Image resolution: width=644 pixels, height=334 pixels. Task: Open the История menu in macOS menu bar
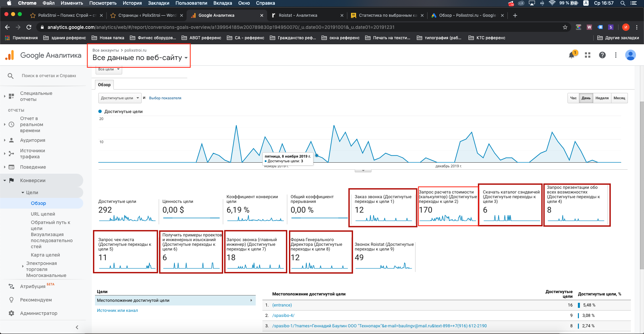point(132,3)
